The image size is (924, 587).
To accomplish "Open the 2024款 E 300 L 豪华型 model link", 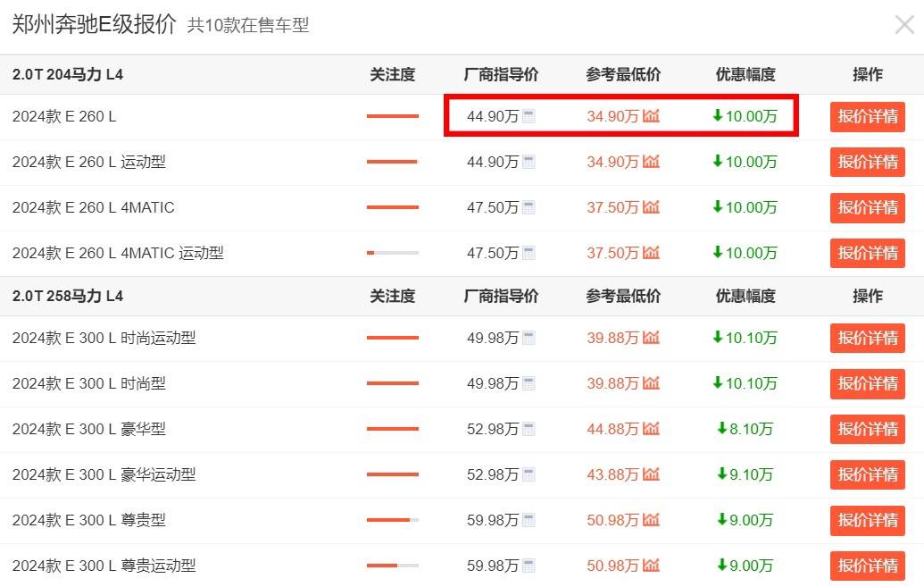I will coord(88,429).
